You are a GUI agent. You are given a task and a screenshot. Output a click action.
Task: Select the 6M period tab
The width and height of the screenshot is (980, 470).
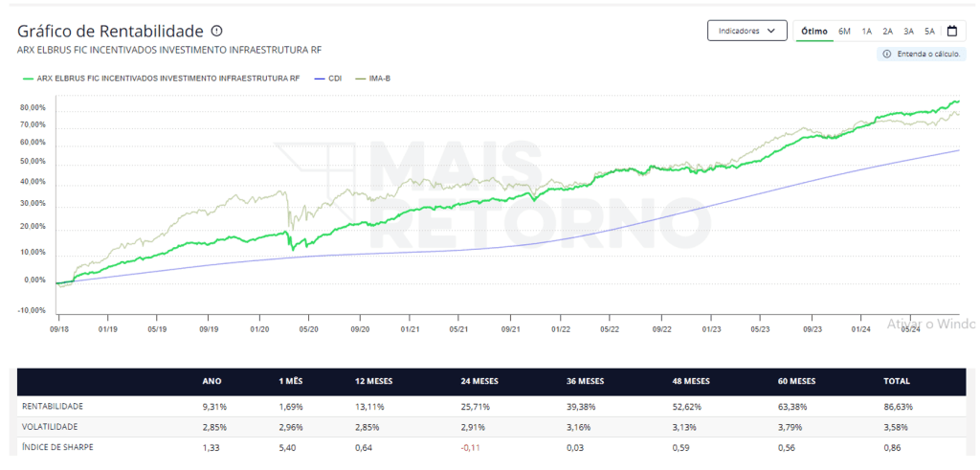point(844,32)
